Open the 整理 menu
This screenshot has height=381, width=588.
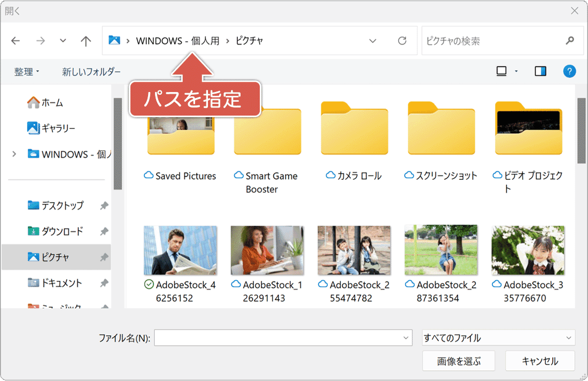(27, 72)
